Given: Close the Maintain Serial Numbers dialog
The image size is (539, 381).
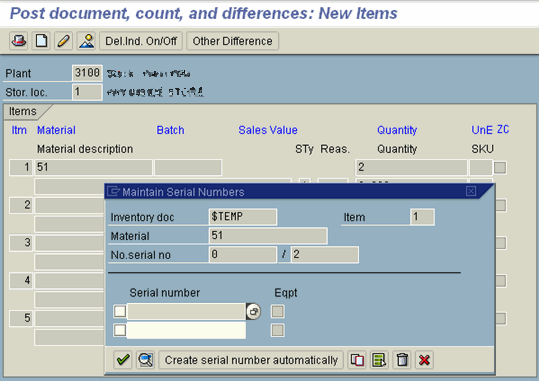Looking at the screenshot, I should coord(471,191).
